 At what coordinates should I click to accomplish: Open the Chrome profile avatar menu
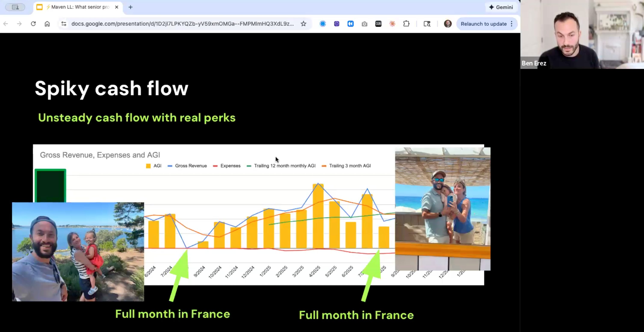[x=448, y=24]
